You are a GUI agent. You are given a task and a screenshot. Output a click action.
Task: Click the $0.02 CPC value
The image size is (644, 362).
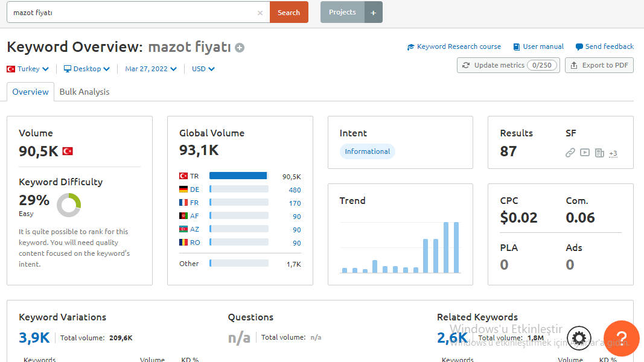point(518,218)
